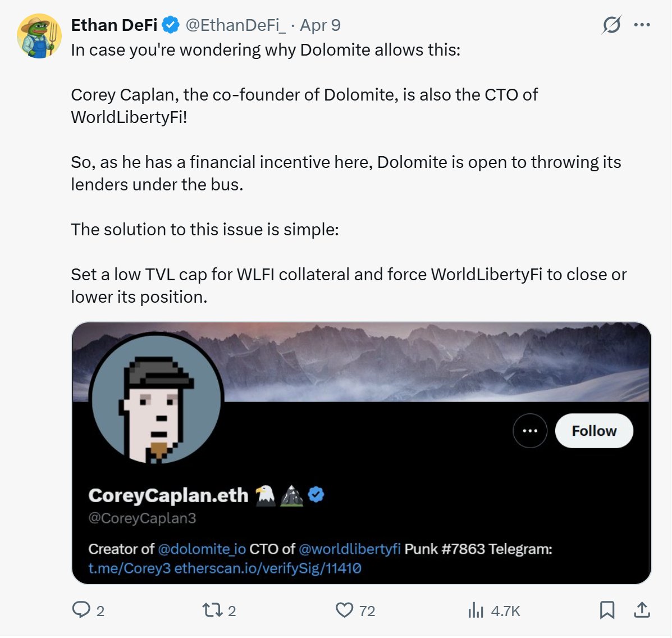The width and height of the screenshot is (672, 638).
Task: Open the t.me/Corey3 Telegram link
Action: (129, 568)
